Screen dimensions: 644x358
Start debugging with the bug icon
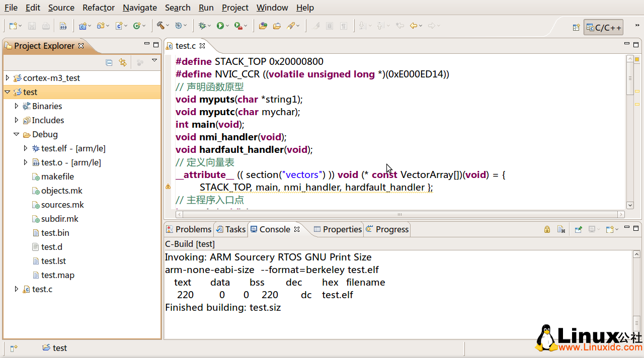(202, 26)
